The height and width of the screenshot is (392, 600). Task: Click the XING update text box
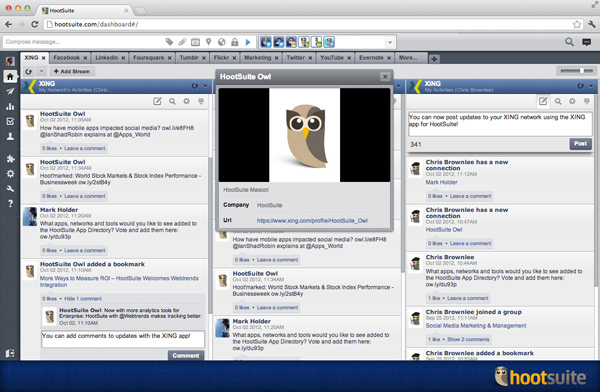pyautogui.click(x=500, y=124)
